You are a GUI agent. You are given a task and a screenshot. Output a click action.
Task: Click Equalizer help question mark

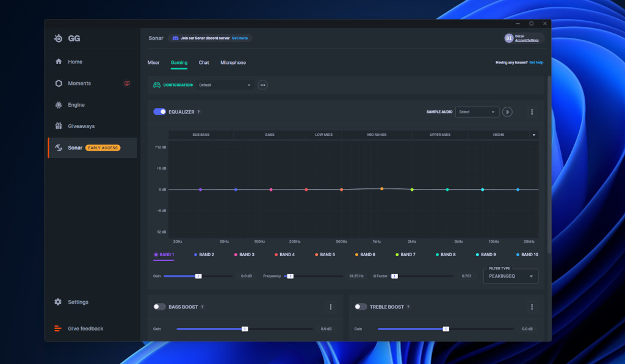[198, 112]
